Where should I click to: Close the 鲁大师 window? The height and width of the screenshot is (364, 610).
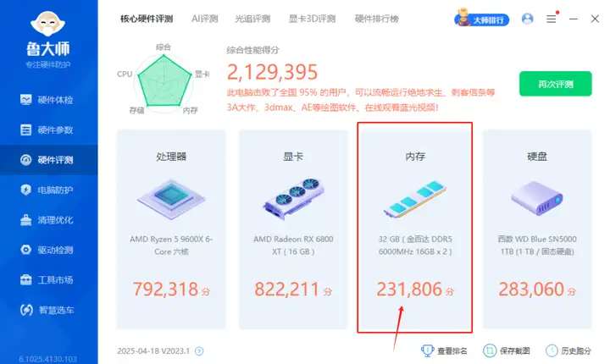[x=595, y=19]
